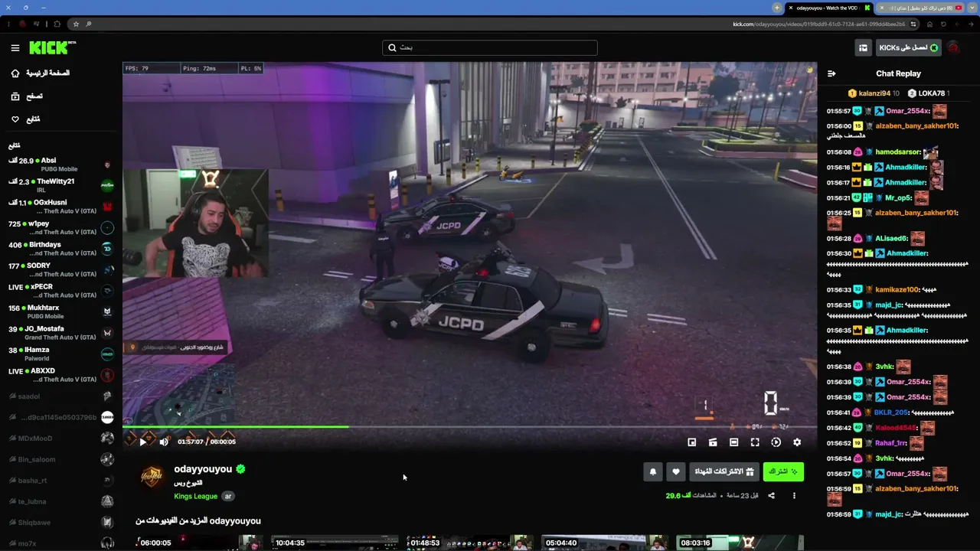Click the gift subscriptions button
This screenshot has width=980, height=551.
724,471
